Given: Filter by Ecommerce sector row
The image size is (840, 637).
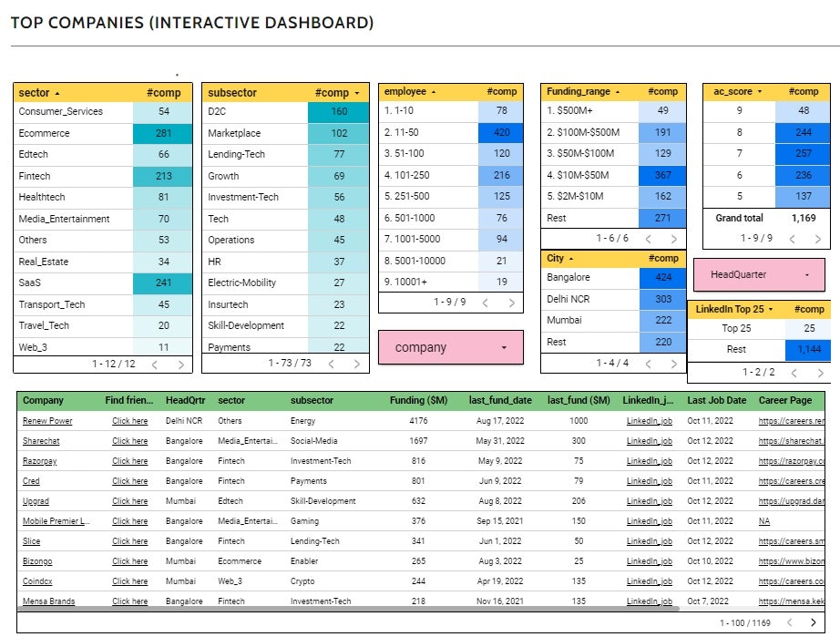Looking at the screenshot, I should point(103,133).
